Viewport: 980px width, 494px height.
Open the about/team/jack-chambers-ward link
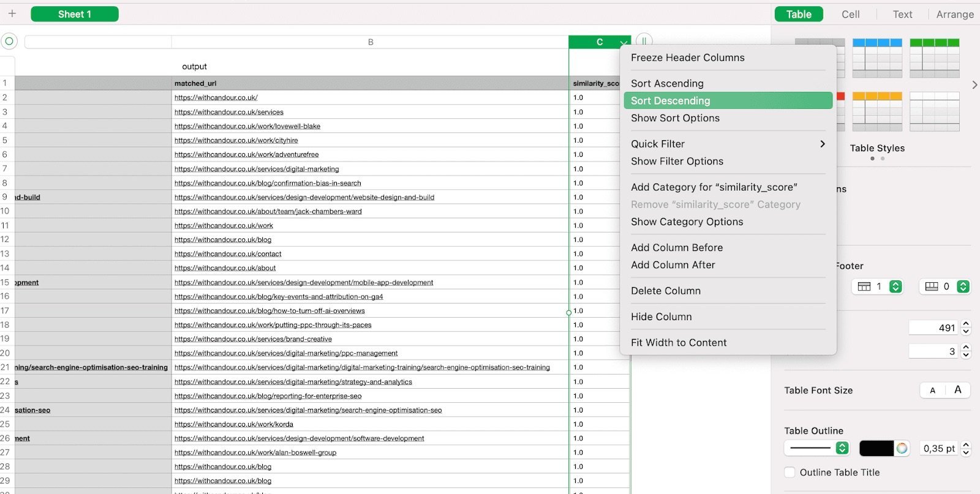(x=268, y=211)
